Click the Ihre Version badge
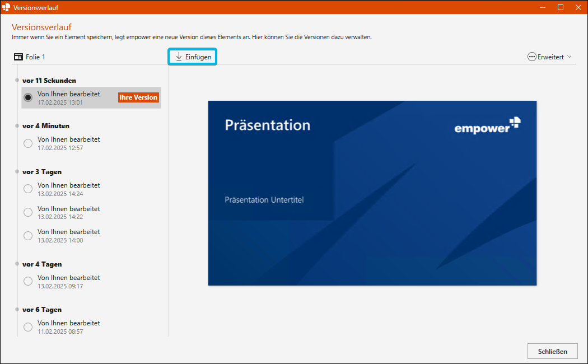 tap(138, 97)
